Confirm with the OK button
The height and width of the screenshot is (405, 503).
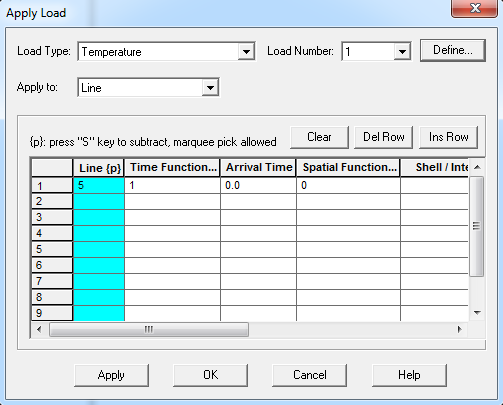[x=210, y=375]
